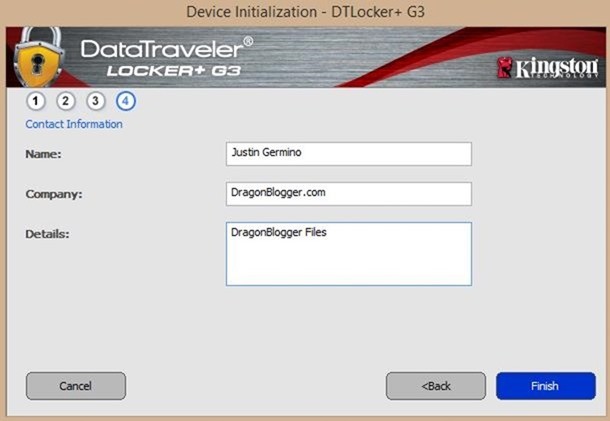Jump to step 3 circle indicator
The width and height of the screenshot is (610, 421).
click(x=95, y=101)
